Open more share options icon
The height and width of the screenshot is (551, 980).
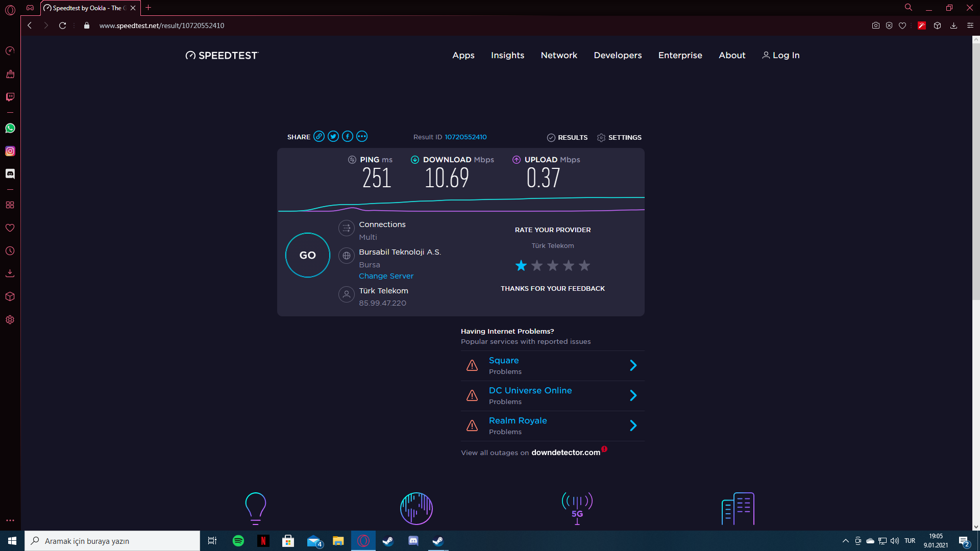click(362, 136)
